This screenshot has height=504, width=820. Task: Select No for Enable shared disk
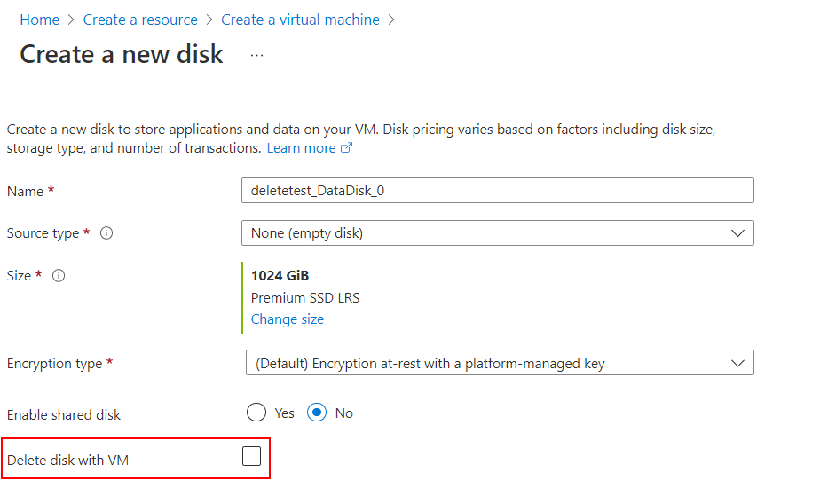coord(317,413)
